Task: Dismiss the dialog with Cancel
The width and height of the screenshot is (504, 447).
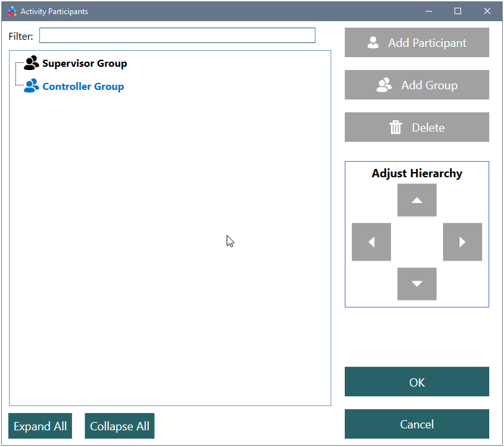Action: tap(417, 424)
